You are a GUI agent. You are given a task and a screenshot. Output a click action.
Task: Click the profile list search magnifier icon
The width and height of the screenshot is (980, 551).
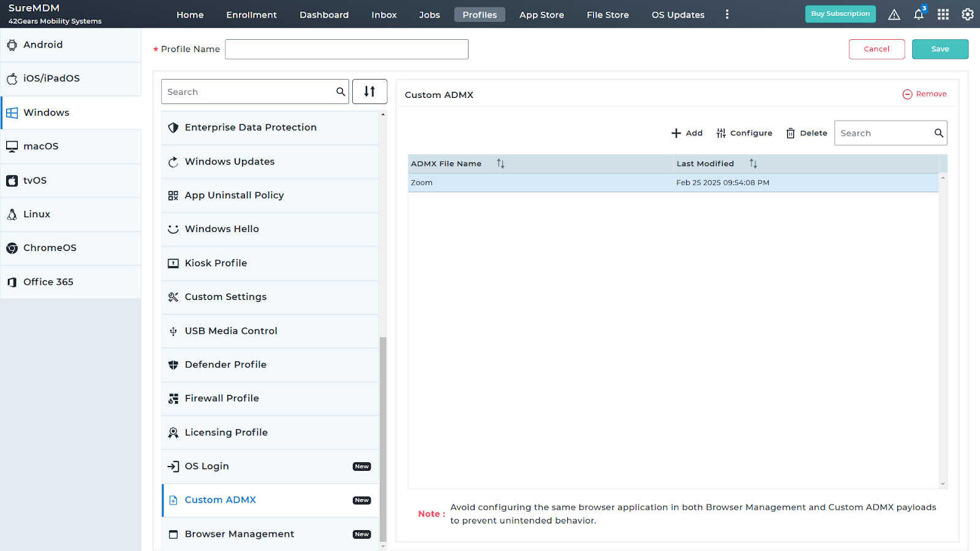[x=341, y=92]
